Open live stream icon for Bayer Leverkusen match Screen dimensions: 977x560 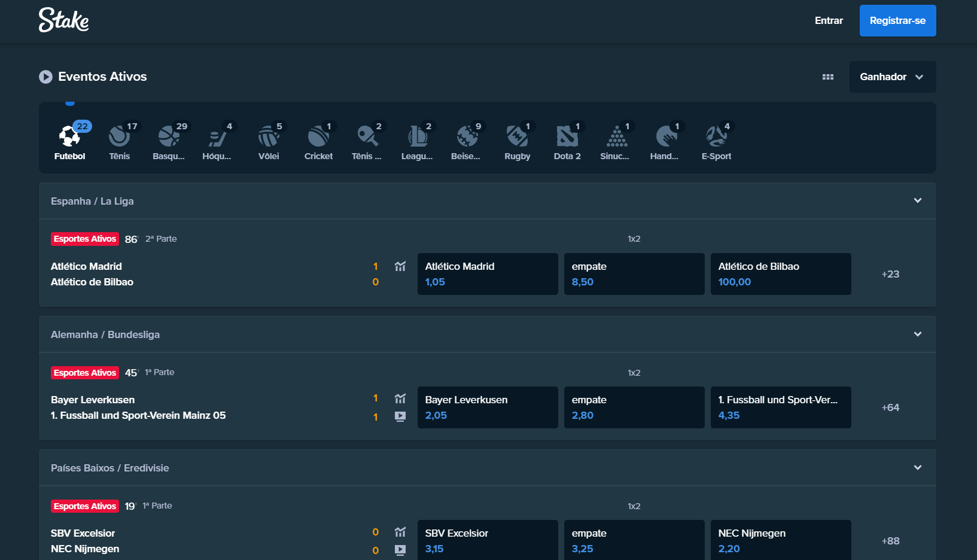coord(400,416)
